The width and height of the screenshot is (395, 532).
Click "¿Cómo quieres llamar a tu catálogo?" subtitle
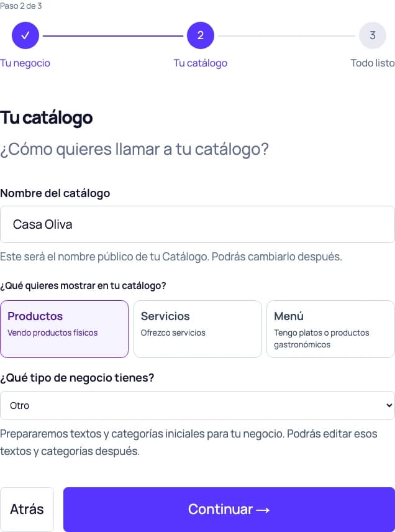[134, 149]
